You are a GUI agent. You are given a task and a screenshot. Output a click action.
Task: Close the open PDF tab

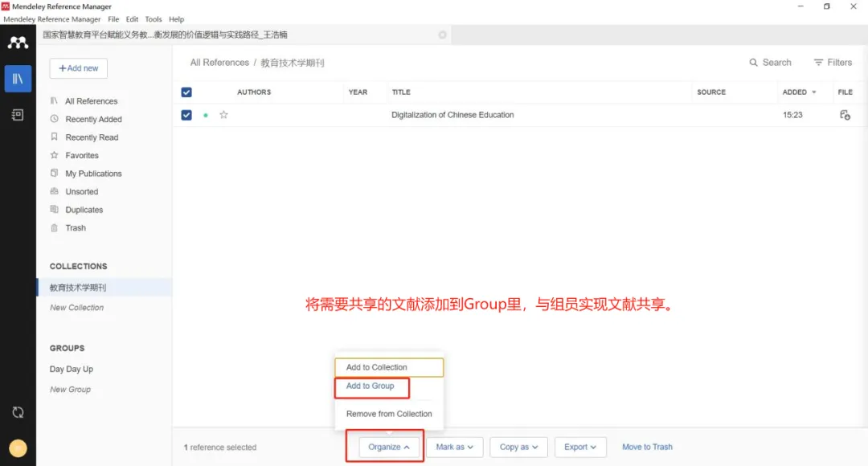click(x=442, y=35)
